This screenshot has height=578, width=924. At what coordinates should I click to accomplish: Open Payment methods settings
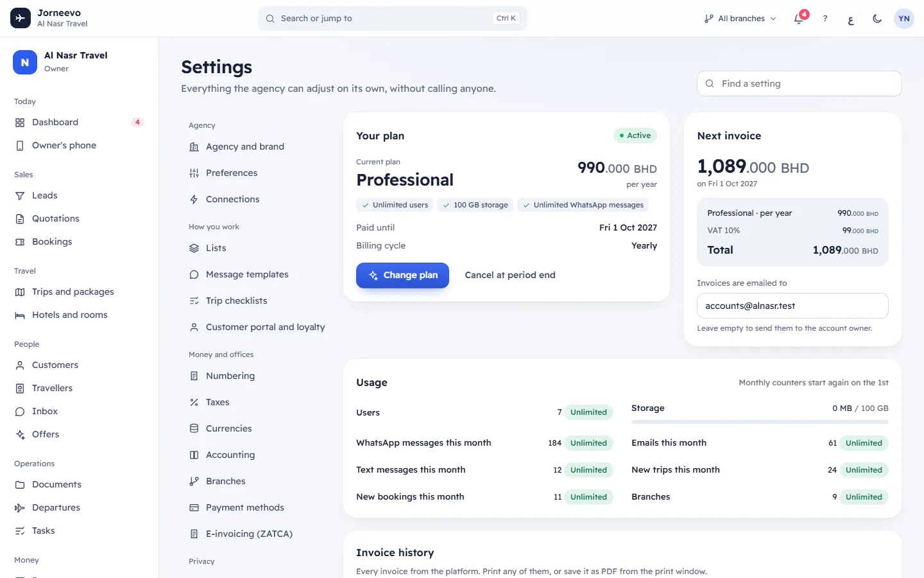tap(257, 507)
